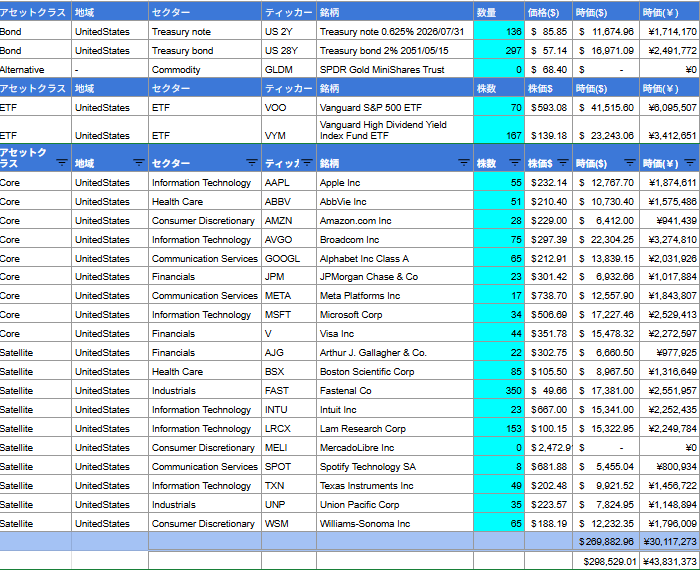This screenshot has height=570, width=700.
Task: Click the SPDR Gold MiniShares Trust cell
Action: [395, 69]
